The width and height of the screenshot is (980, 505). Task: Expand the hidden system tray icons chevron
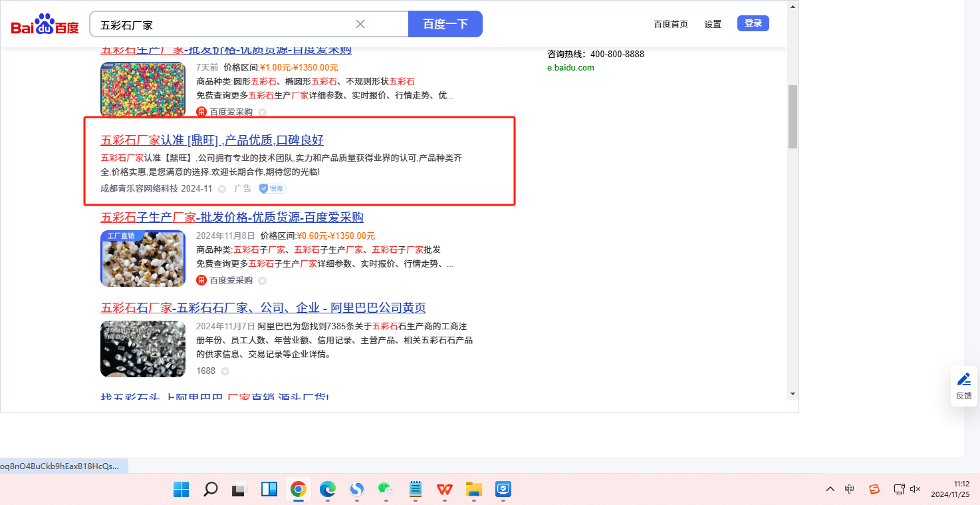tap(830, 489)
